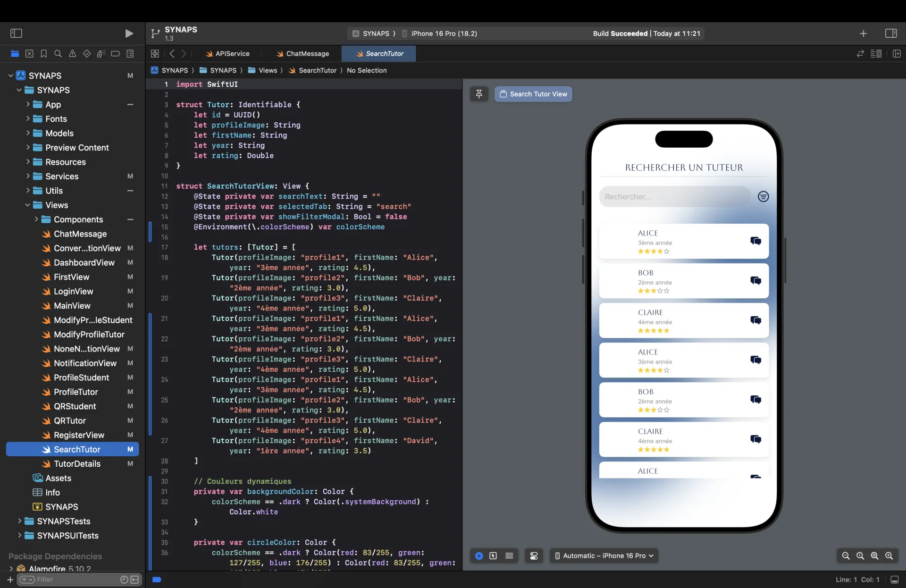
Task: Tap the chat icon on first Bob card
Action: (755, 281)
